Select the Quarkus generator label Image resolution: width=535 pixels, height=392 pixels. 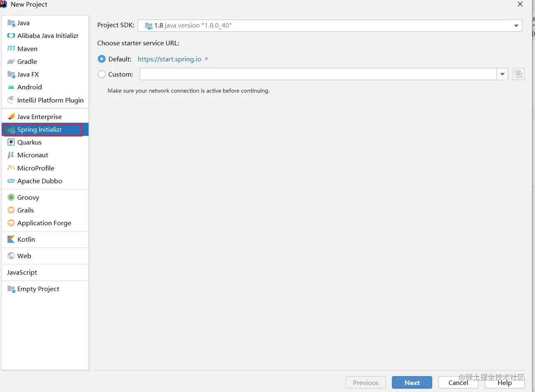[x=29, y=142]
